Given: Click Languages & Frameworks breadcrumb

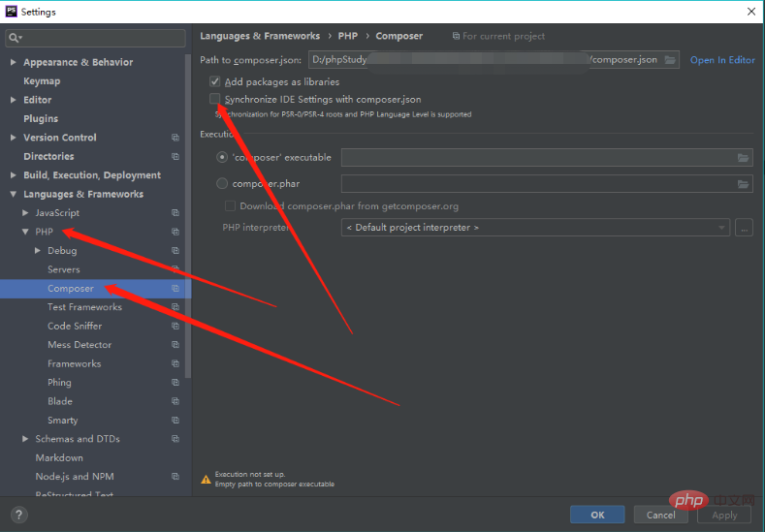Looking at the screenshot, I should pos(260,36).
